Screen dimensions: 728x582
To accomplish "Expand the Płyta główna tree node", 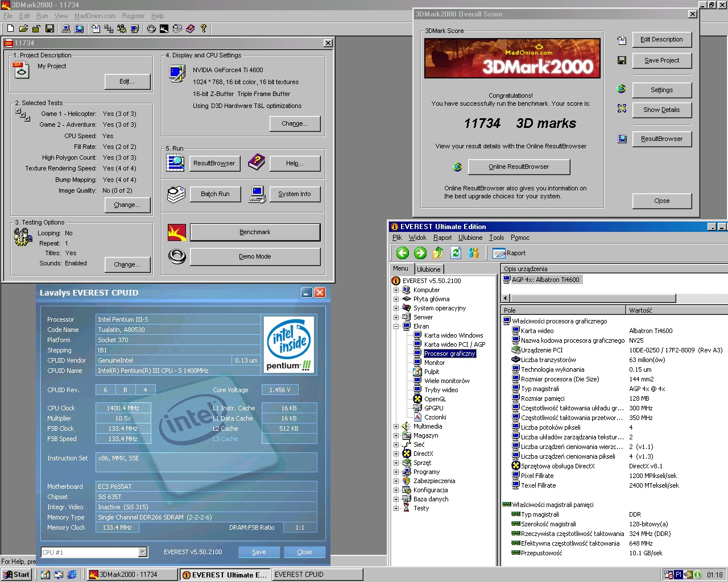I will (x=396, y=299).
